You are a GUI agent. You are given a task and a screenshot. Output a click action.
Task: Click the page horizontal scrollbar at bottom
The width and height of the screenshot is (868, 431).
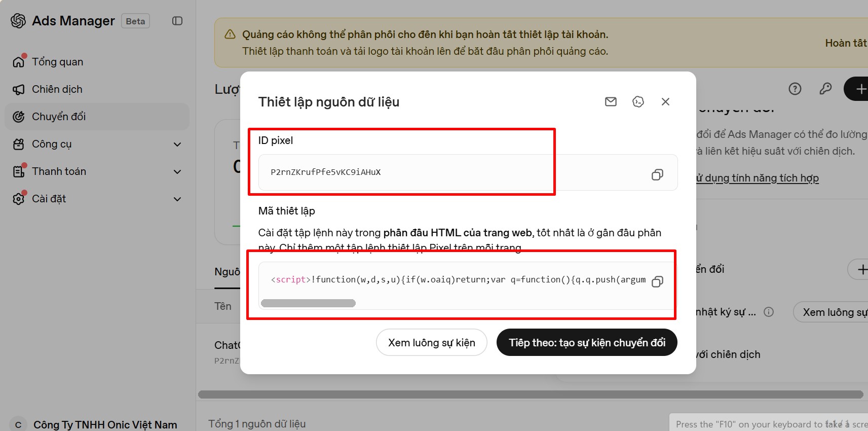point(531,394)
